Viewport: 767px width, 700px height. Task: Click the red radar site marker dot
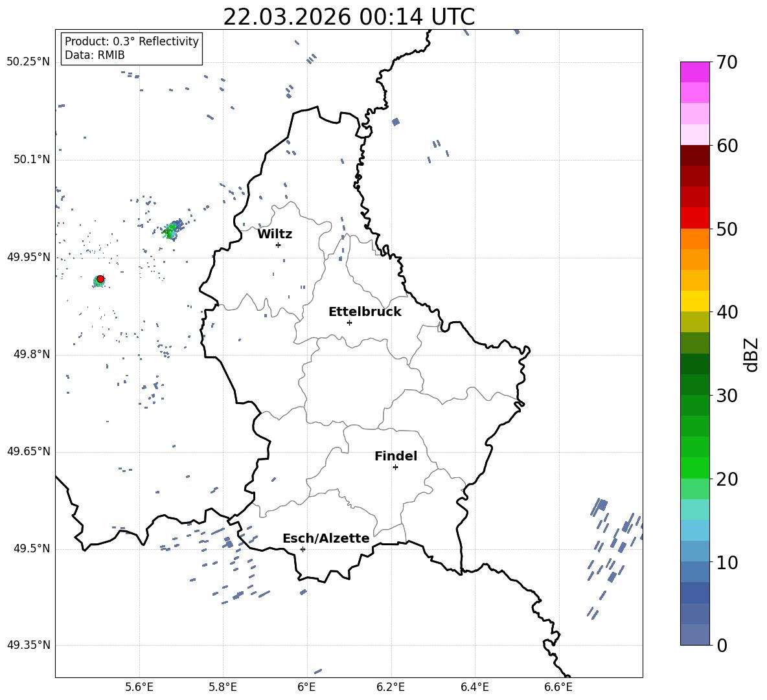click(x=100, y=279)
